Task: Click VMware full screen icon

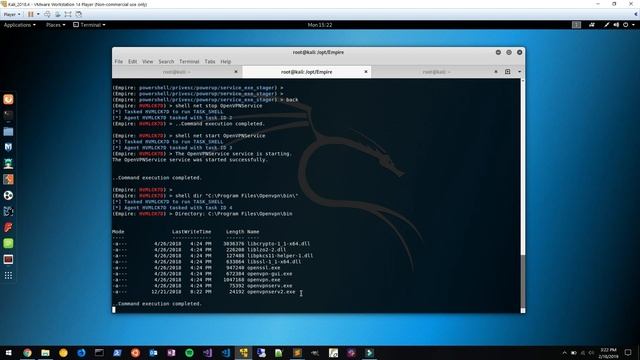Action: pyautogui.click(x=68, y=14)
